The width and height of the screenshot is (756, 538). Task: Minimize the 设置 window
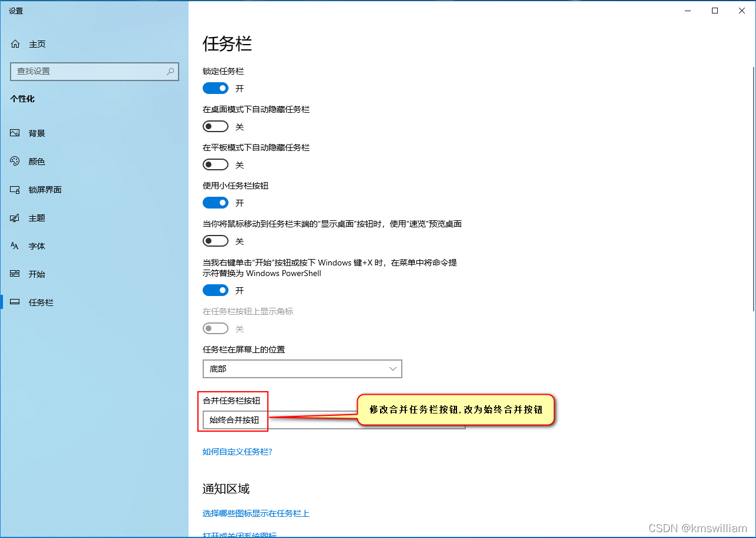[688, 11]
